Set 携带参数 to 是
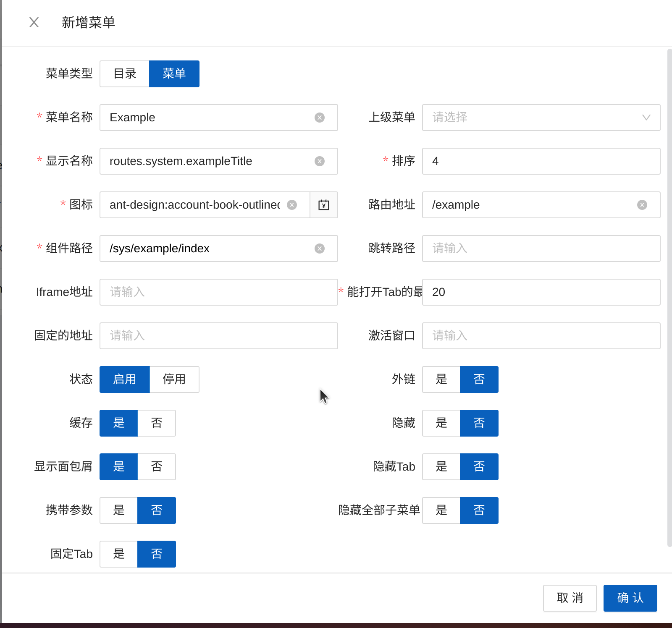The height and width of the screenshot is (628, 672). pyautogui.click(x=119, y=510)
